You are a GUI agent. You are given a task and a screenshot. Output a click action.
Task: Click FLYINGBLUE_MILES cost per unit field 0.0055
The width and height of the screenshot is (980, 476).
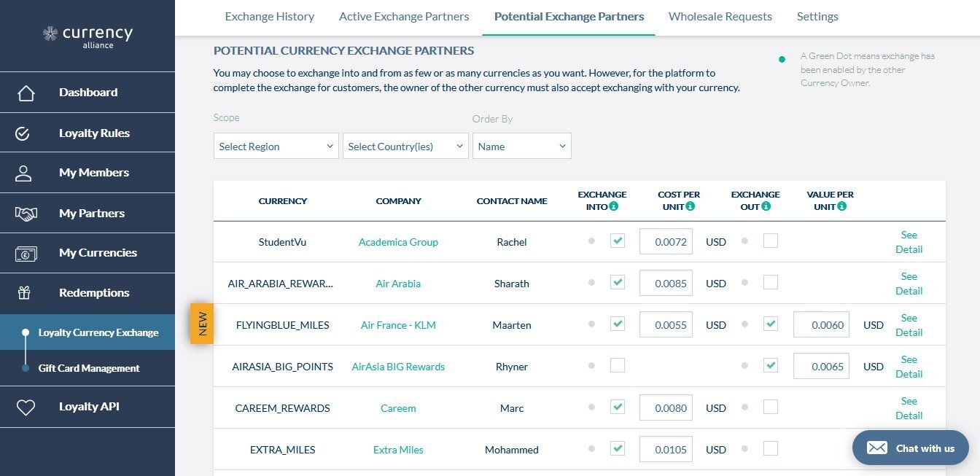point(666,324)
